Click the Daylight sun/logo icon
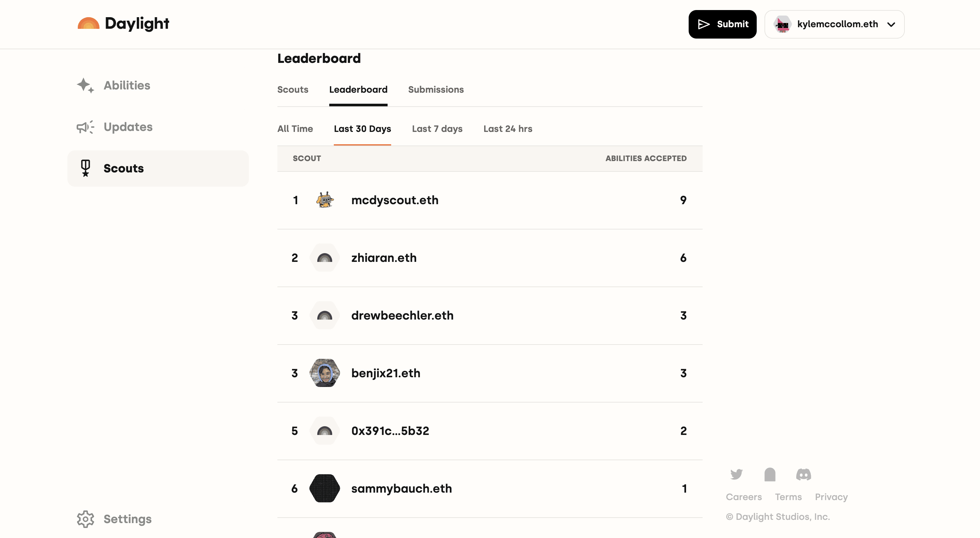This screenshot has height=538, width=980. coord(88,23)
